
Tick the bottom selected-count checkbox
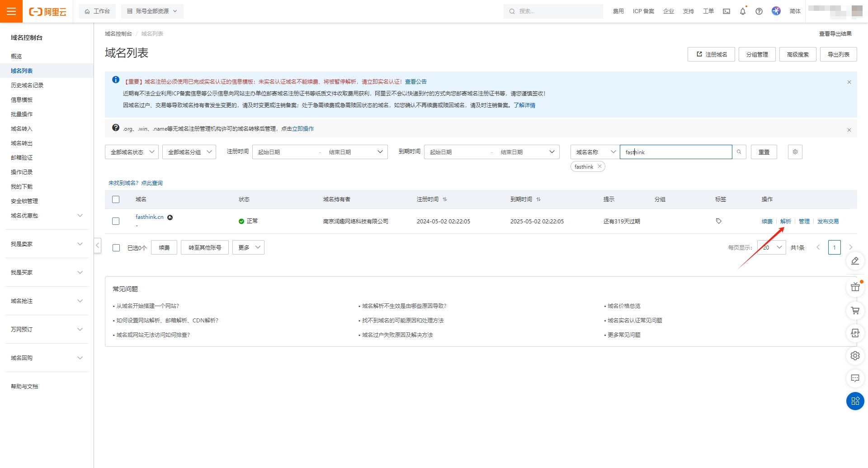pyautogui.click(x=116, y=248)
